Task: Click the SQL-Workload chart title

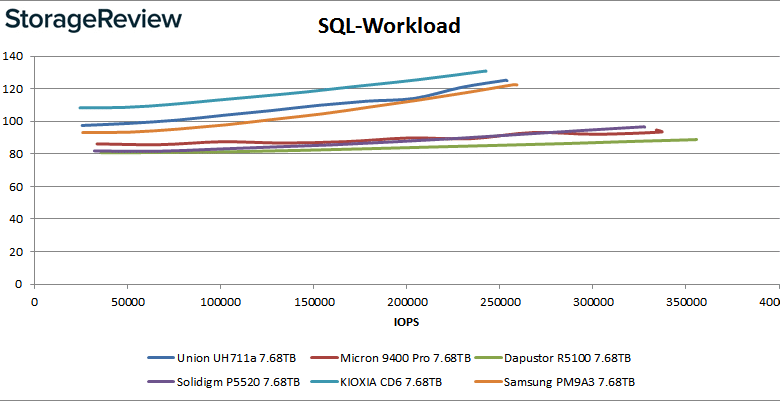Action: pos(389,25)
